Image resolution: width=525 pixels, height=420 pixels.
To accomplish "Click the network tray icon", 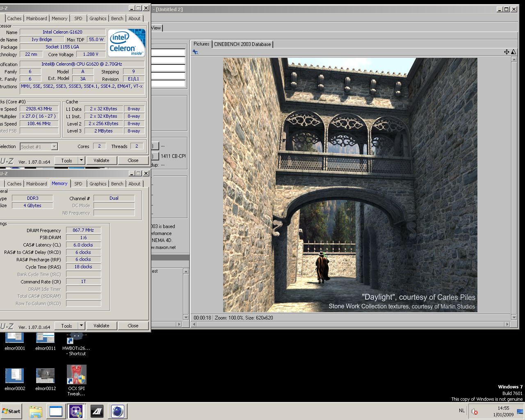I will pos(520,411).
